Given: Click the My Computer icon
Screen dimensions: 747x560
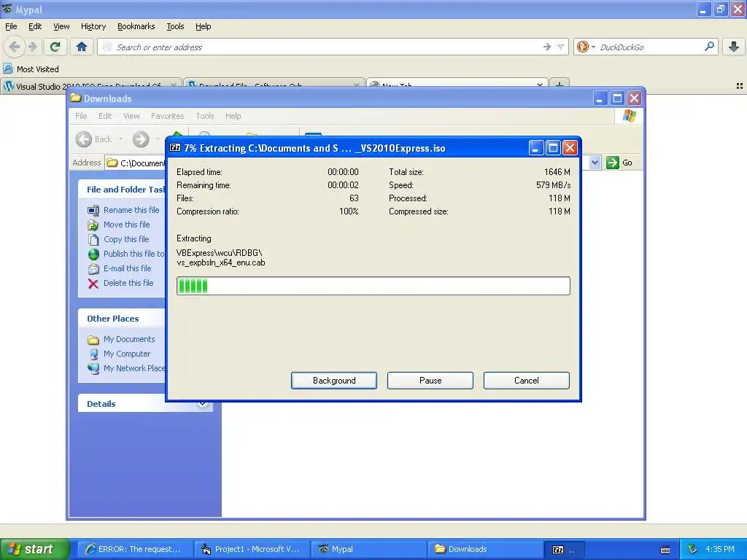Looking at the screenshot, I should click(93, 354).
